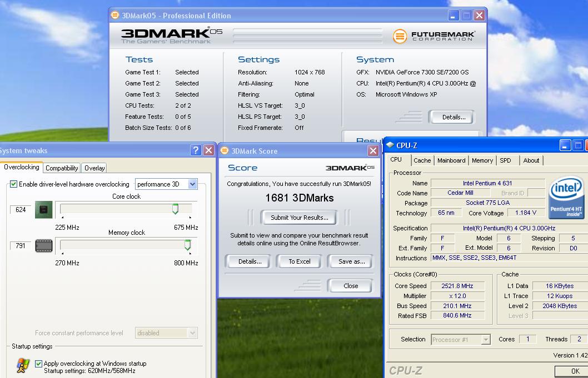Screen dimensions: 588x378
Task: Minimize the 3DMark05 main window
Action: click(454, 16)
